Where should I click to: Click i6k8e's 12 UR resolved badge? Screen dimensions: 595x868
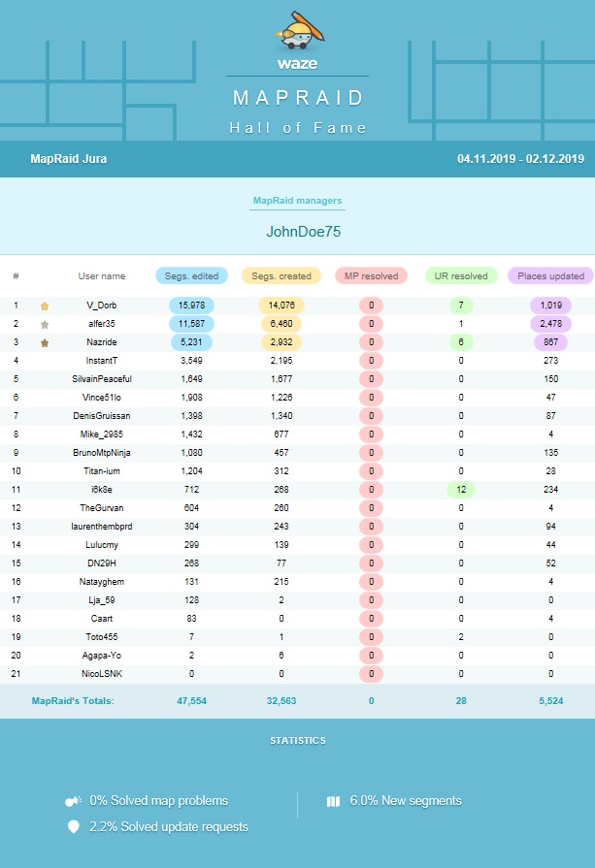click(x=461, y=490)
